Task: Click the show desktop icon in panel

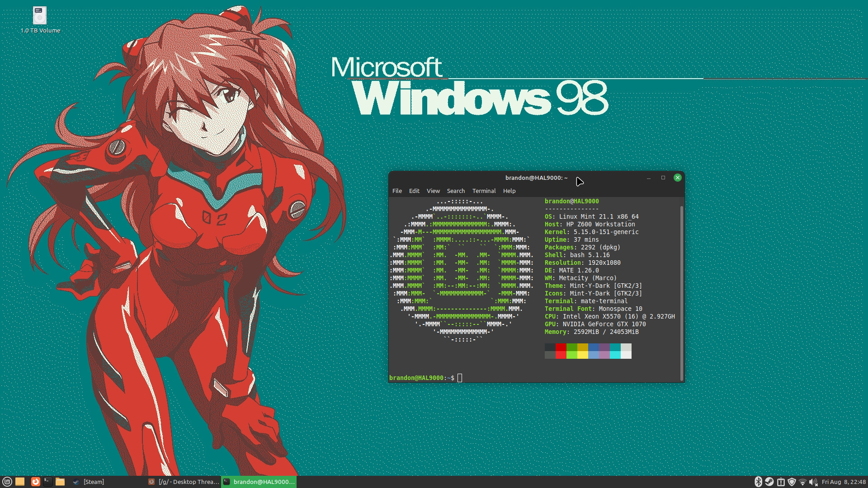Action: (20, 482)
